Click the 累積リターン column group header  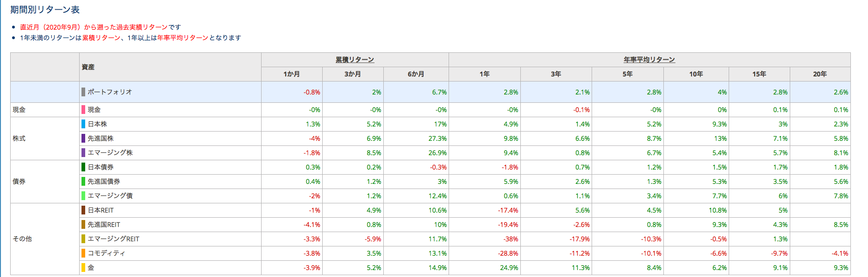point(355,60)
